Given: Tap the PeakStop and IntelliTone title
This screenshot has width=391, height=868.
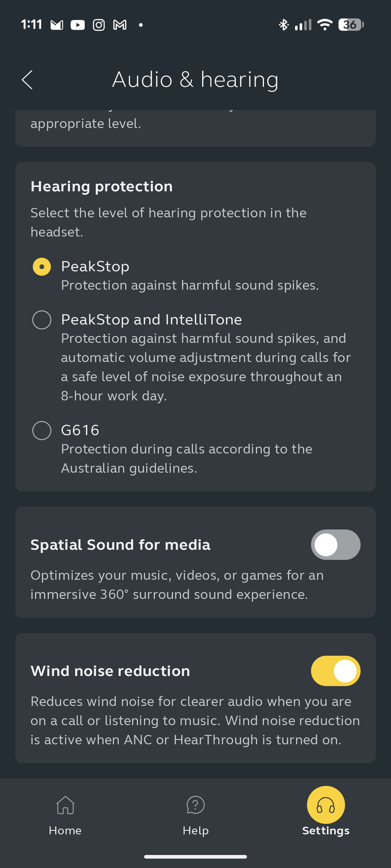Looking at the screenshot, I should click(x=151, y=320).
